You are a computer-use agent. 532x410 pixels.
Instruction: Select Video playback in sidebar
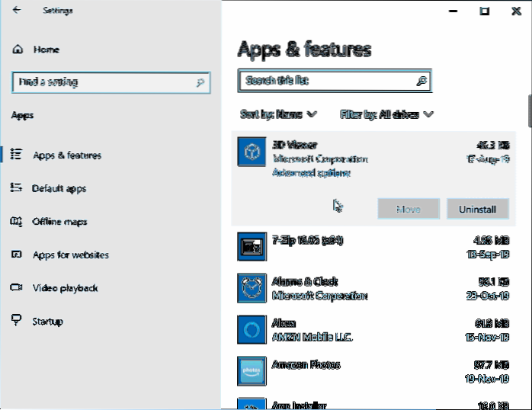point(65,288)
